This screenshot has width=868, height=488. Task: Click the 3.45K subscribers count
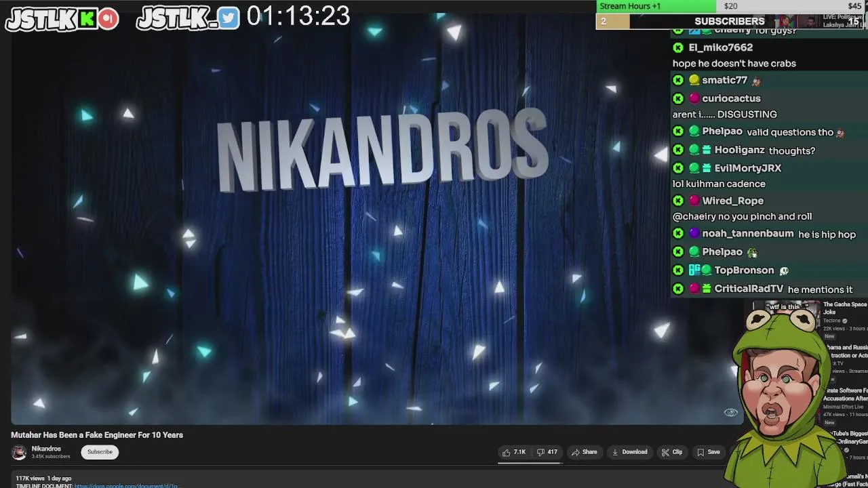click(x=51, y=457)
